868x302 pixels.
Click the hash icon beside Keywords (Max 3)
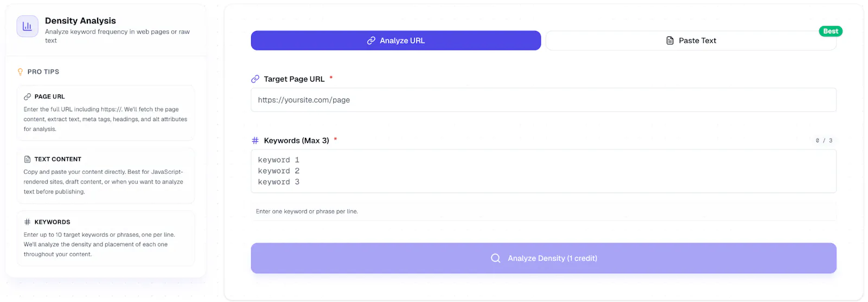click(x=255, y=141)
